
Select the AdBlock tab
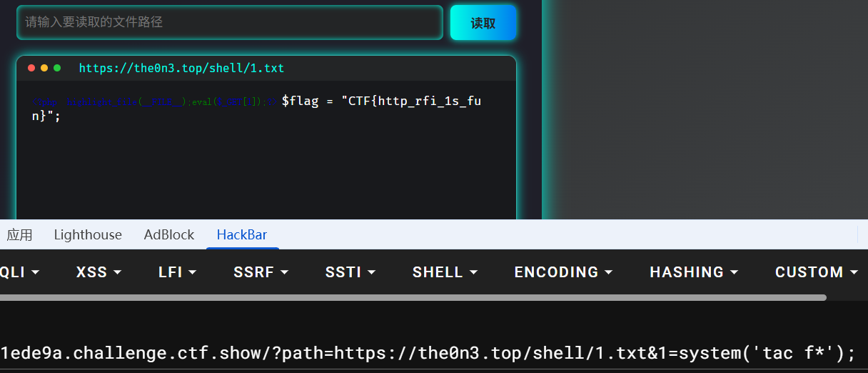click(x=169, y=235)
